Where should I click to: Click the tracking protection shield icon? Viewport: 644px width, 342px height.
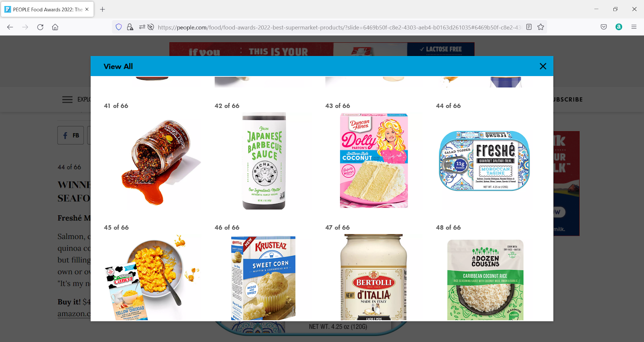[x=119, y=27]
